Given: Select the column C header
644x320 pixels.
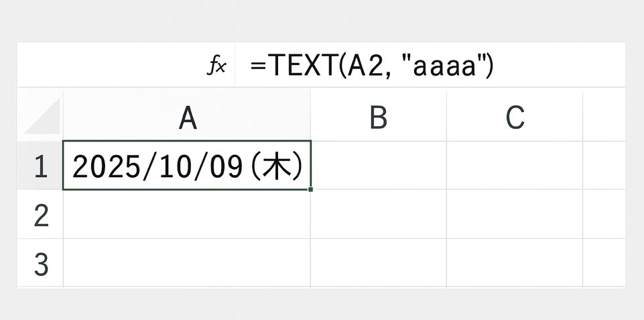Looking at the screenshot, I should click(x=515, y=117).
